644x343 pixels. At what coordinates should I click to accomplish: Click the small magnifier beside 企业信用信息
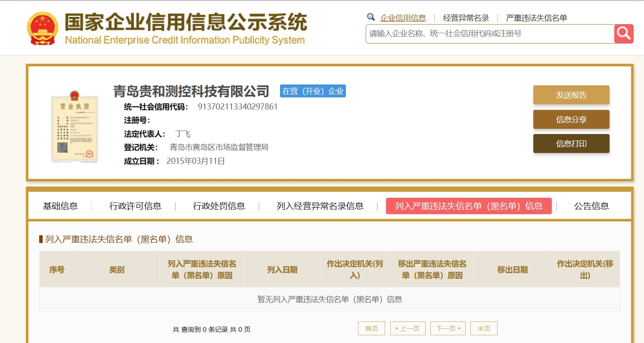(371, 17)
